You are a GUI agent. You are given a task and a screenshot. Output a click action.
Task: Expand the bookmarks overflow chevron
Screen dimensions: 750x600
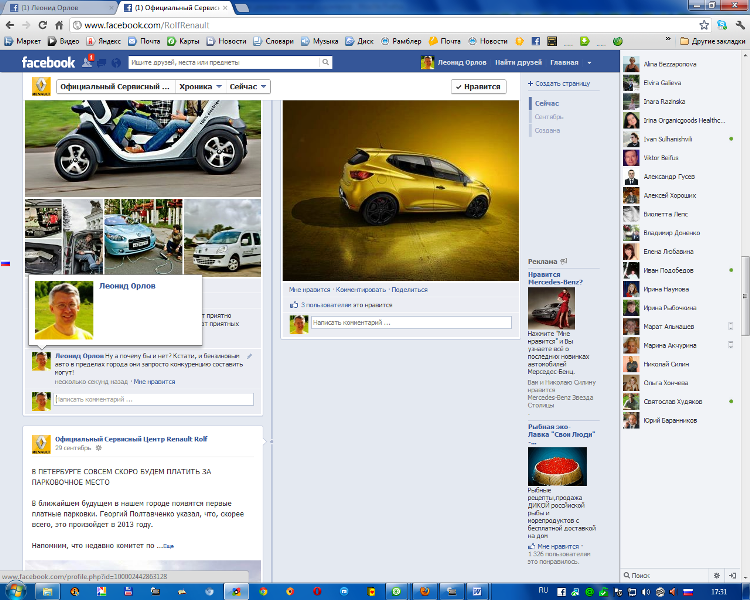(x=668, y=40)
